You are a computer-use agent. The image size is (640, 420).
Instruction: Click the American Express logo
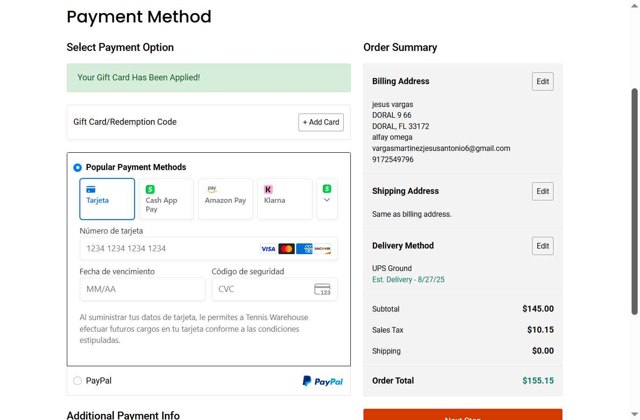[x=304, y=249]
